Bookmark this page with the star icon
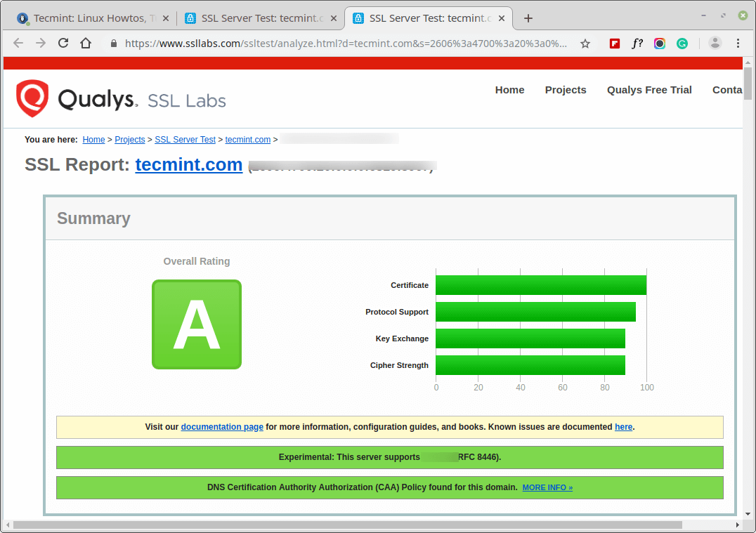756x533 pixels. 585,44
